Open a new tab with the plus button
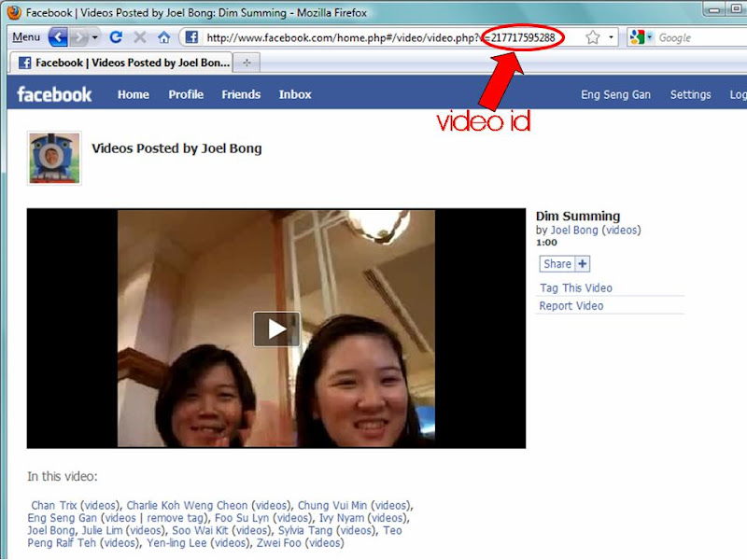The width and height of the screenshot is (747, 560). click(247, 63)
